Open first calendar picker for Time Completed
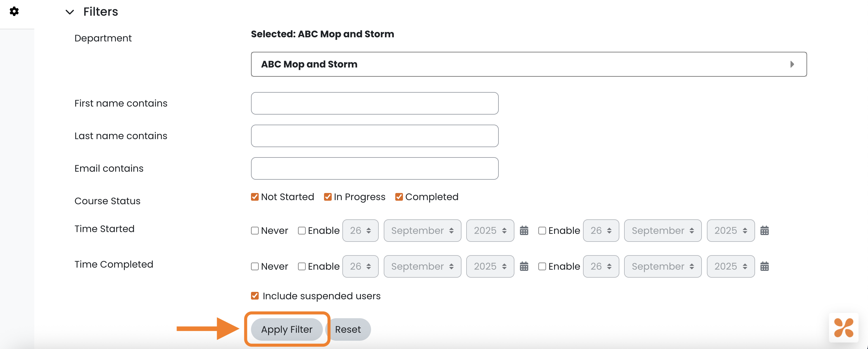Image resolution: width=868 pixels, height=349 pixels. tap(524, 266)
